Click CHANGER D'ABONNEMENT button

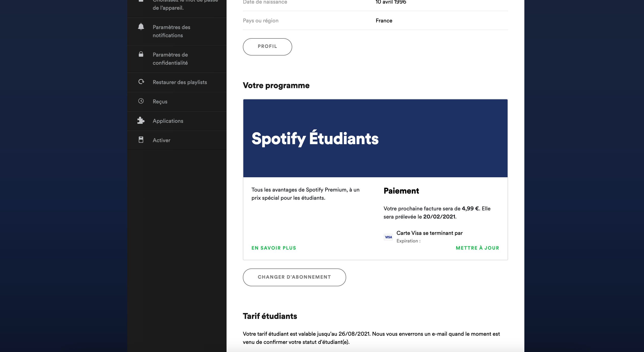pyautogui.click(x=294, y=277)
